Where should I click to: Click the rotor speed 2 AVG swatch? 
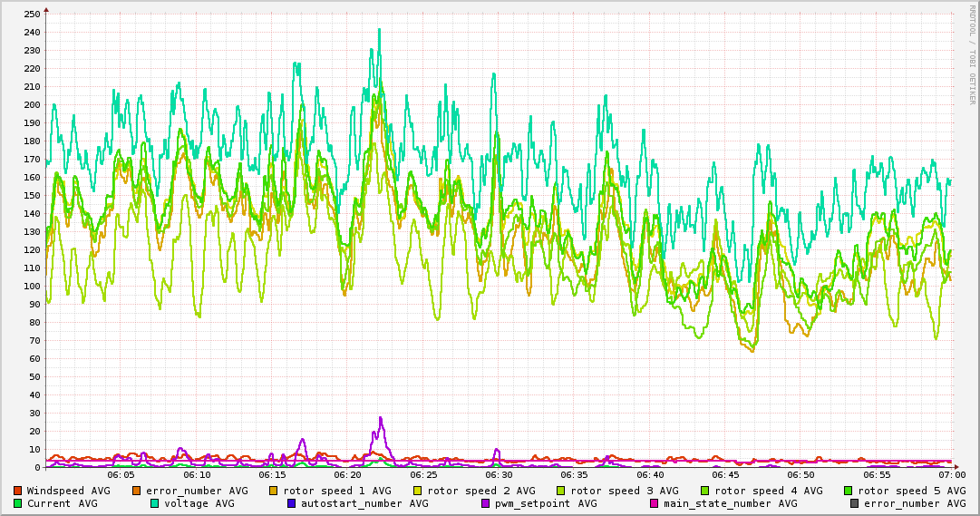418,491
